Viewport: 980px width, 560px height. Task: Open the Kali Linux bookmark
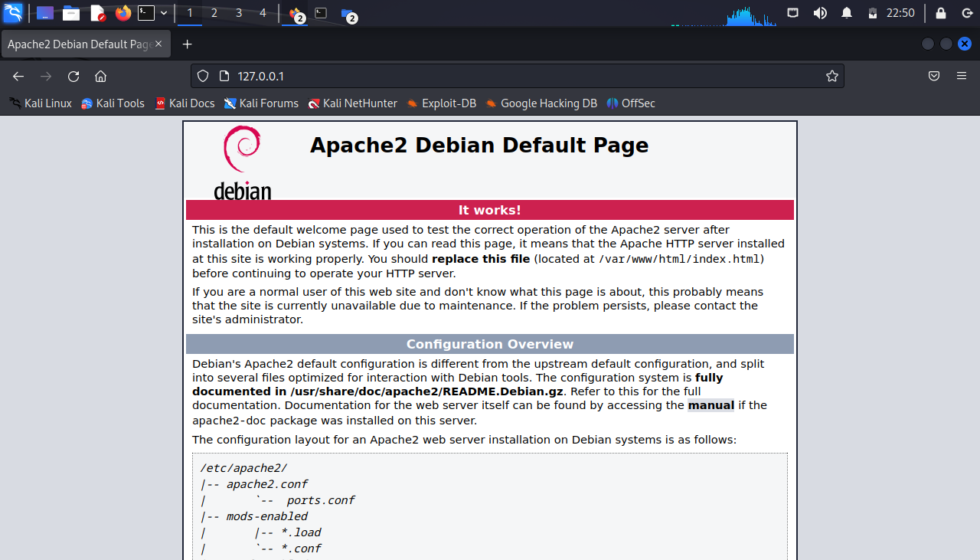coord(41,103)
